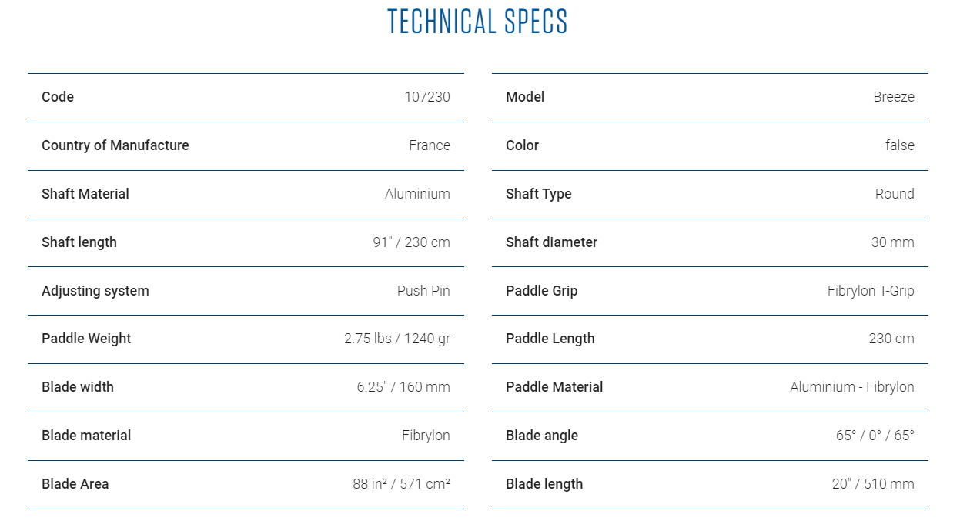
Task: Select the Blade length 20" / 510 mm value
Action: click(x=873, y=484)
